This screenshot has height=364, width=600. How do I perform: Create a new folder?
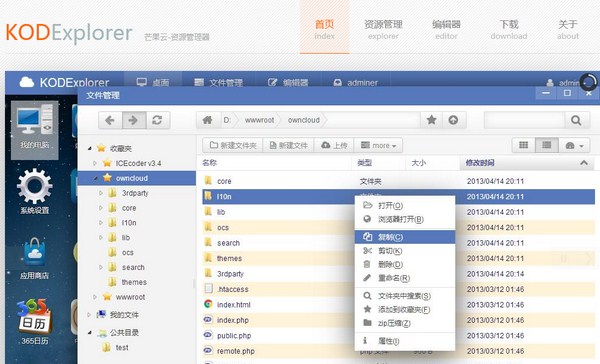[x=233, y=145]
